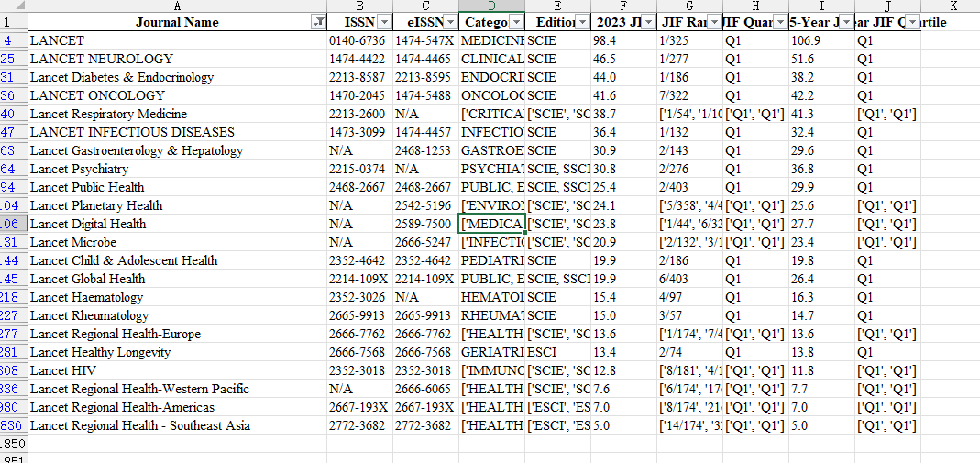Click eISSN value 2589-7500
The image size is (980, 463).
pyautogui.click(x=426, y=224)
